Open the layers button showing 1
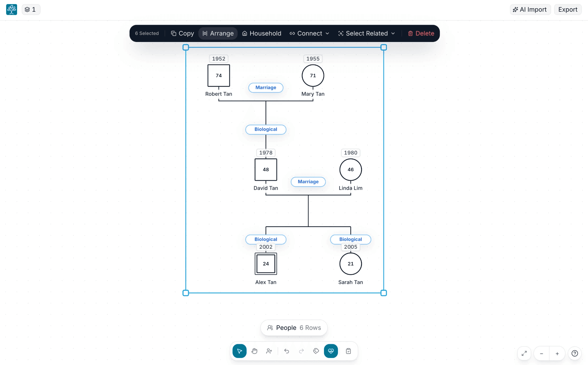 pos(31,9)
